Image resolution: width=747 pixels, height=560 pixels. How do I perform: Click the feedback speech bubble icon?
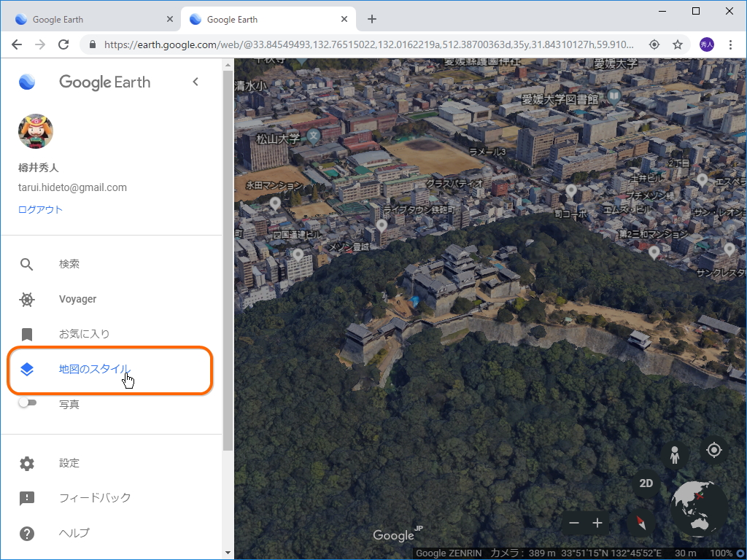click(27, 498)
